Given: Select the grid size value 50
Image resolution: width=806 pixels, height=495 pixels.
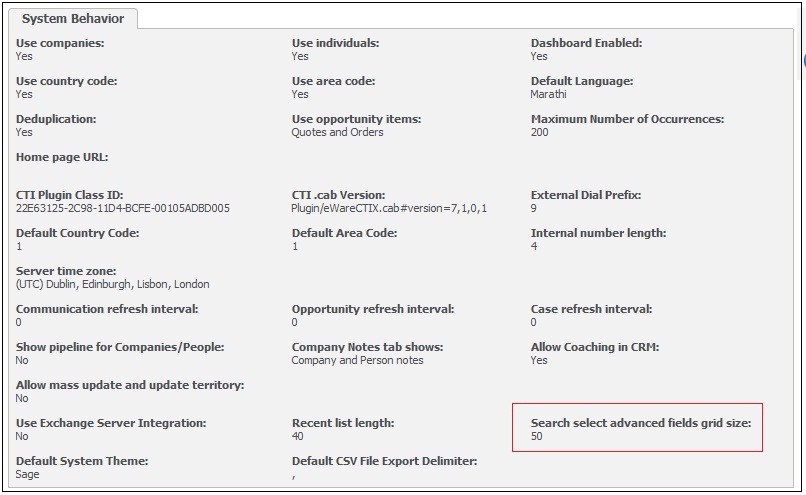Looking at the screenshot, I should pyautogui.click(x=537, y=436).
